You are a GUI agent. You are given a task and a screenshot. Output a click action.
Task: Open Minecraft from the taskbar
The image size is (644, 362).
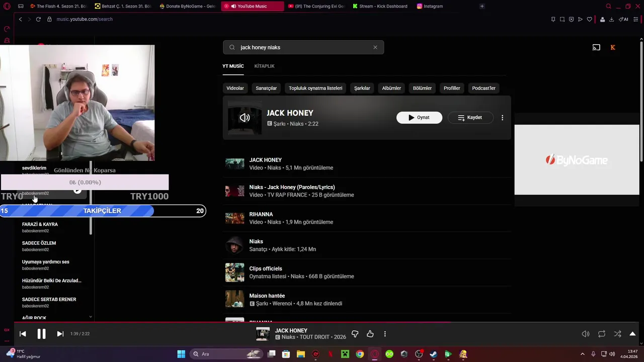[345, 354]
